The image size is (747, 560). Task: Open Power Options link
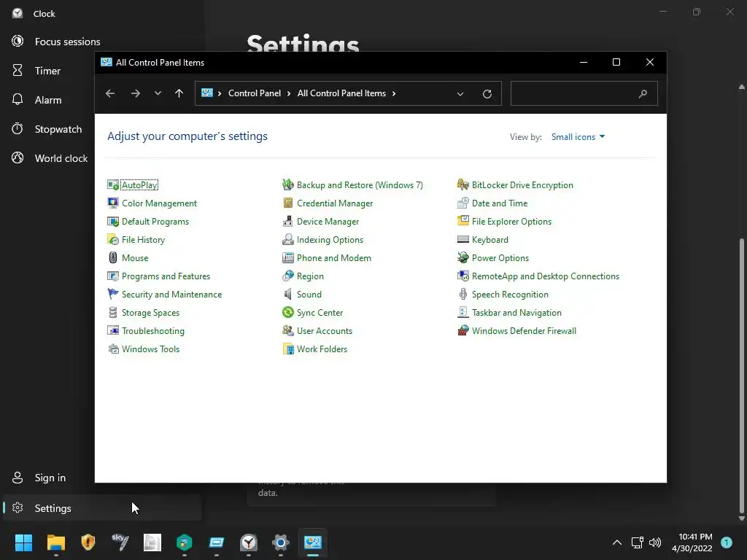500,257
